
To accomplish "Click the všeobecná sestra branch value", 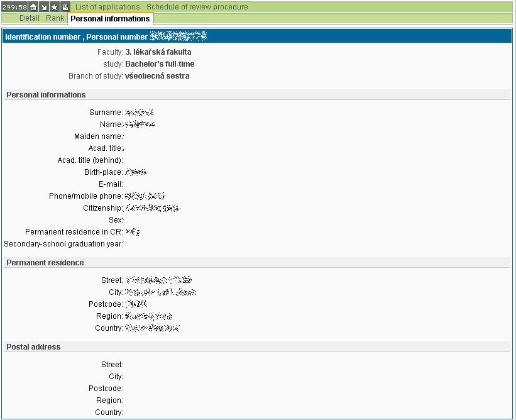I will click(x=157, y=76).
